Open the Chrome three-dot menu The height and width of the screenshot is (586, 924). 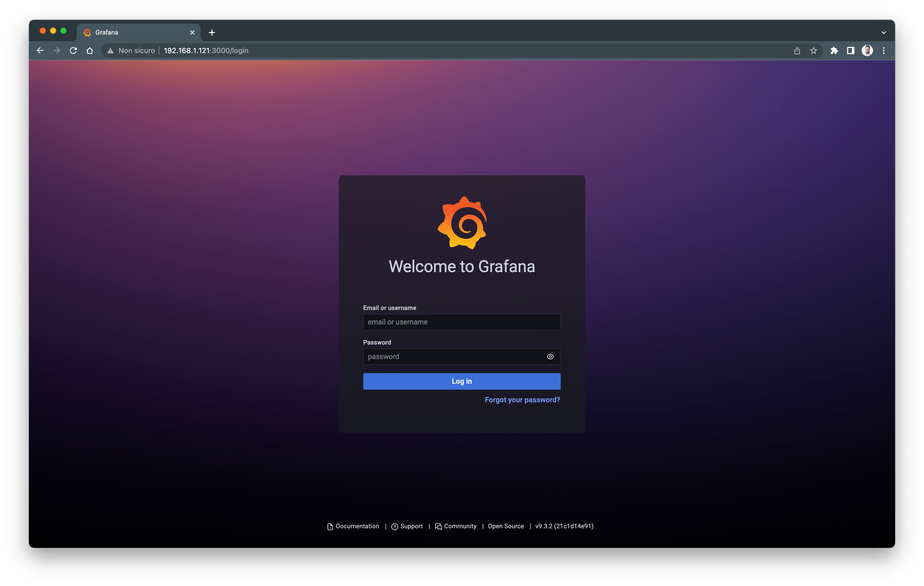click(884, 51)
